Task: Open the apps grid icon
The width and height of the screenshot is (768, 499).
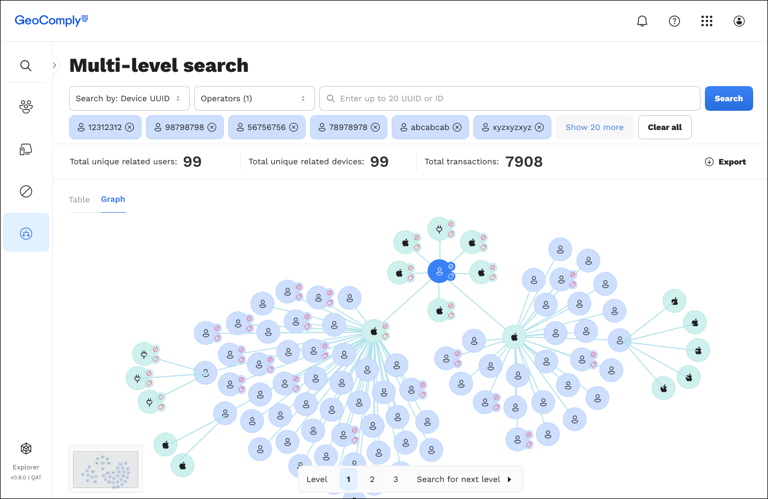Action: point(706,21)
